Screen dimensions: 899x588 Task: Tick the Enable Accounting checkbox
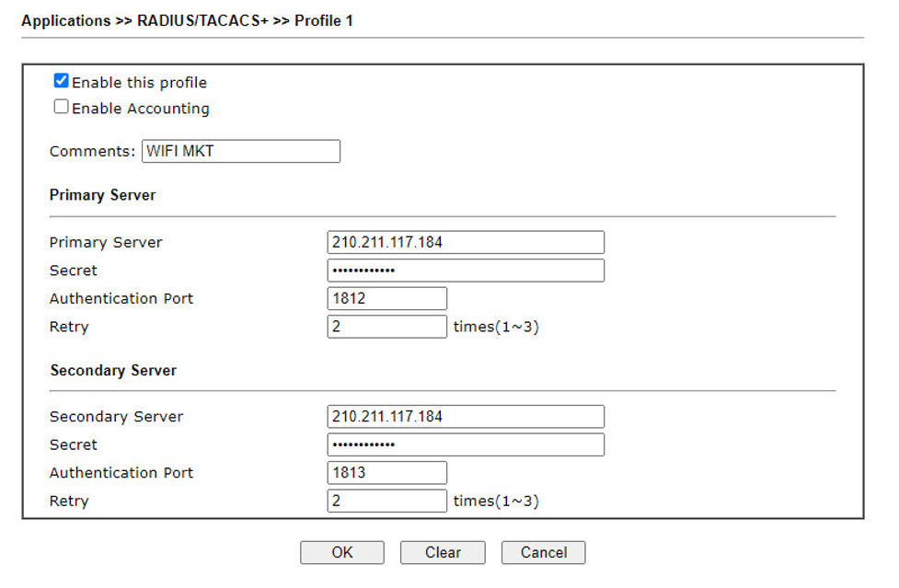(x=62, y=107)
